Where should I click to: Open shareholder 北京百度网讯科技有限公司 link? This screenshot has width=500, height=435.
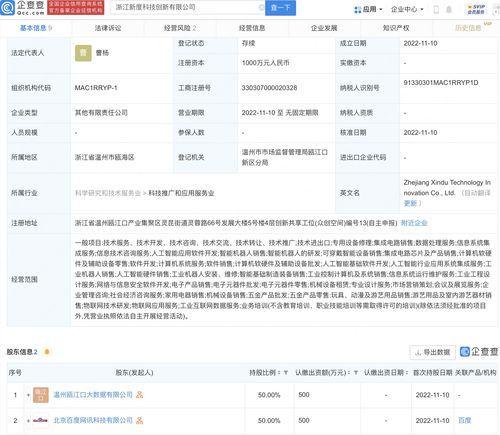click(x=93, y=421)
